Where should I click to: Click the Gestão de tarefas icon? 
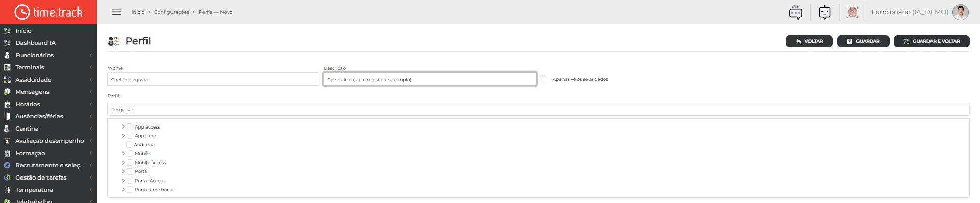click(7, 177)
